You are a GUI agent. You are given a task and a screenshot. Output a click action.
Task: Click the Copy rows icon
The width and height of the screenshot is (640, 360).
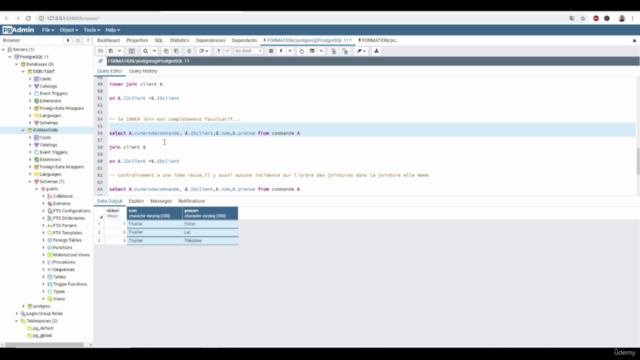point(166,51)
